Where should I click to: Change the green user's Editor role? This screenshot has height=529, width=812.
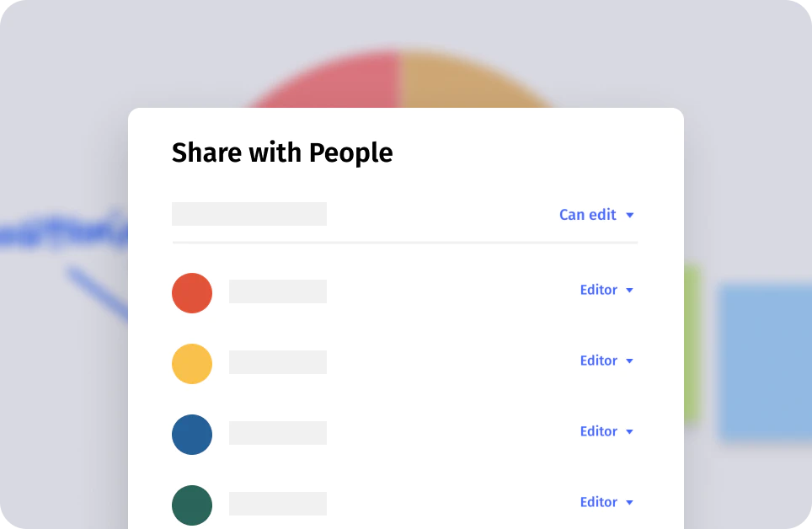[x=599, y=502]
